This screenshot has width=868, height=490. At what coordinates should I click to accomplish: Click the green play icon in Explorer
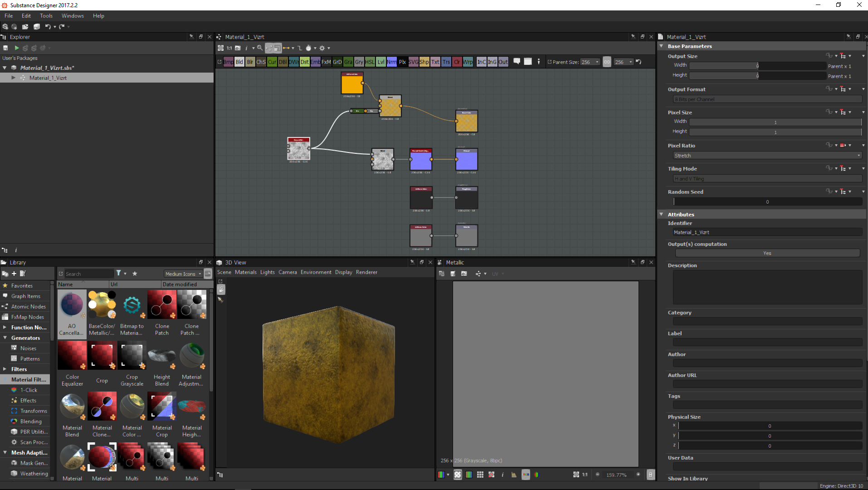pos(17,48)
